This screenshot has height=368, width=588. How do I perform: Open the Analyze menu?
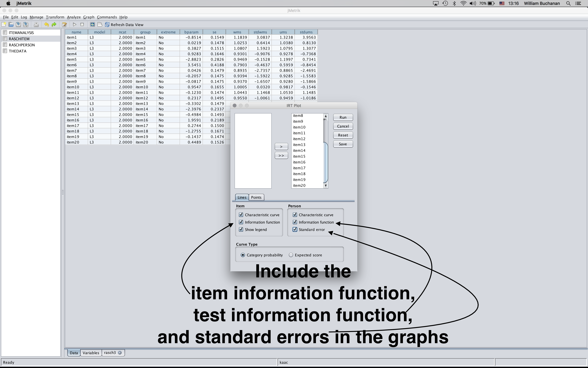tap(74, 17)
